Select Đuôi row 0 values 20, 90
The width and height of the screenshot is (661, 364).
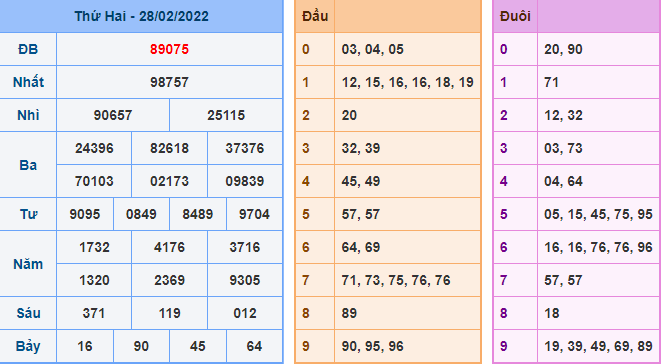(x=563, y=49)
